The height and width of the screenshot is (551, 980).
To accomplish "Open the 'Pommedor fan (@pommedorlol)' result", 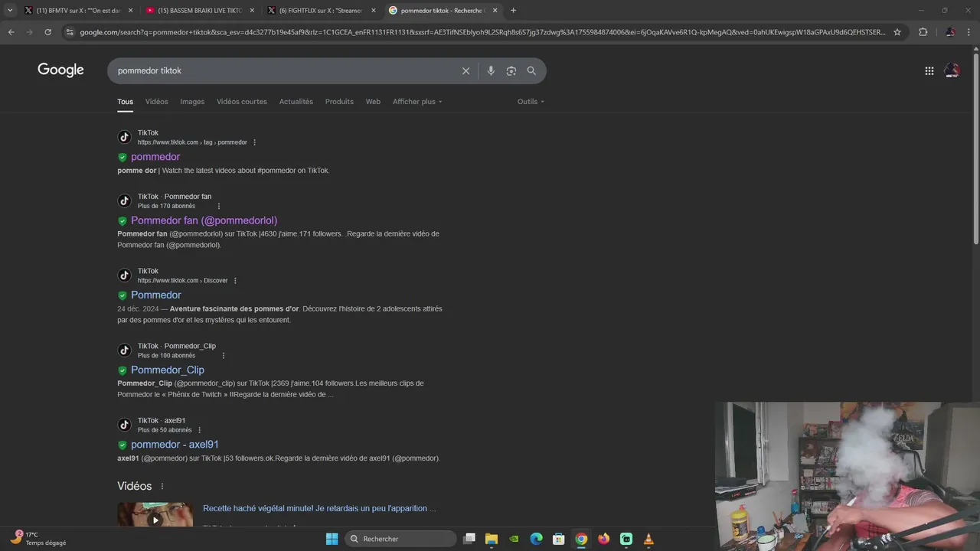I will tap(204, 220).
